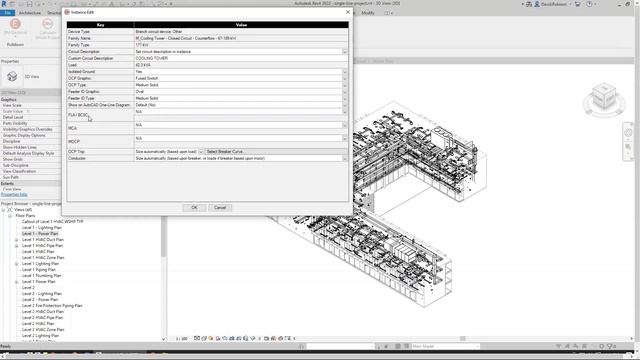Click the selection filter icon in status bar
Viewport: 640px width, 360px height.
click(612, 347)
